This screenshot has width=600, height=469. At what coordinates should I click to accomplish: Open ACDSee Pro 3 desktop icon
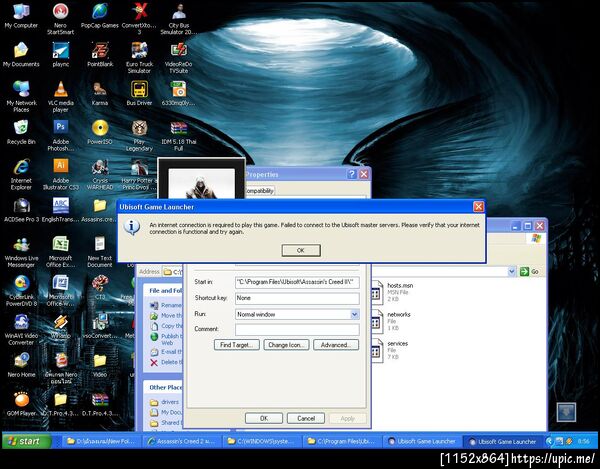pyautogui.click(x=21, y=210)
